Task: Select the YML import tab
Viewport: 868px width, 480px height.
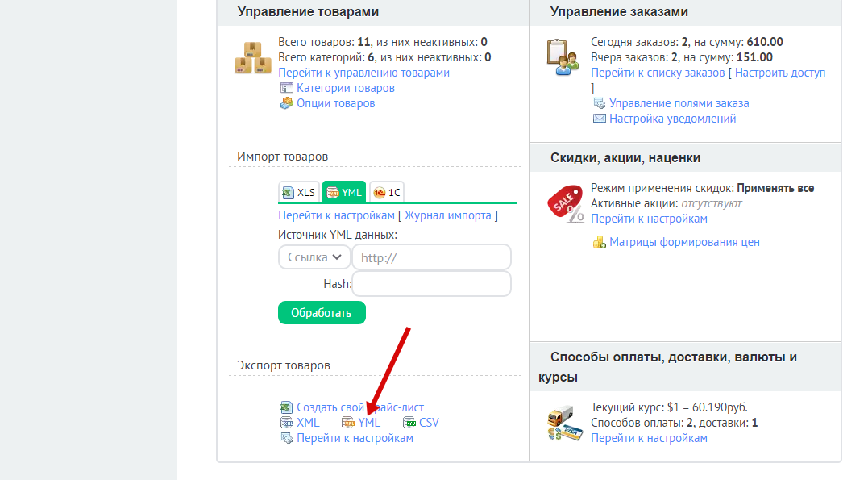Action: 344,192
